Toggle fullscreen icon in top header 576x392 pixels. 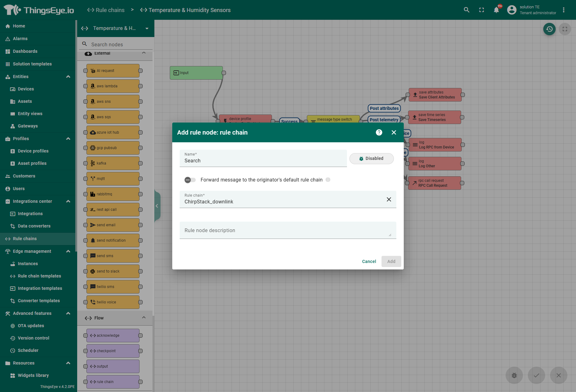(x=481, y=10)
